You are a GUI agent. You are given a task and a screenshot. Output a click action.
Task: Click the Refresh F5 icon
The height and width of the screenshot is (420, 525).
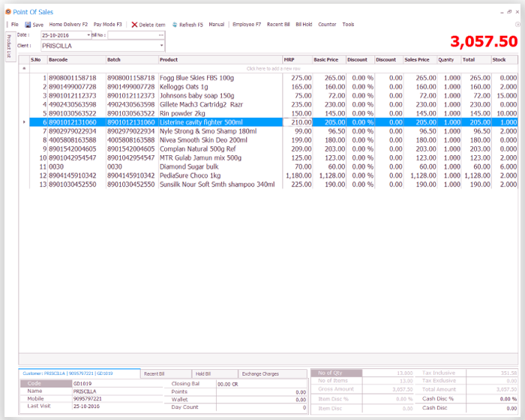coord(175,25)
